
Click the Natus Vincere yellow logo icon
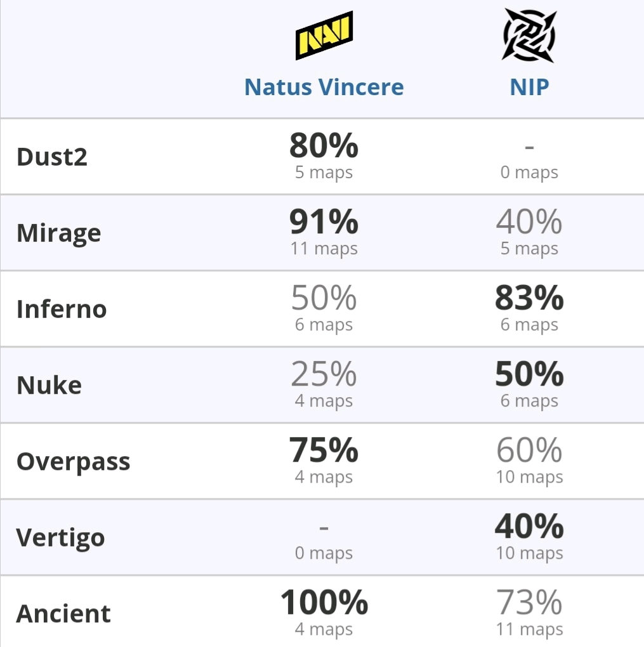point(324,36)
